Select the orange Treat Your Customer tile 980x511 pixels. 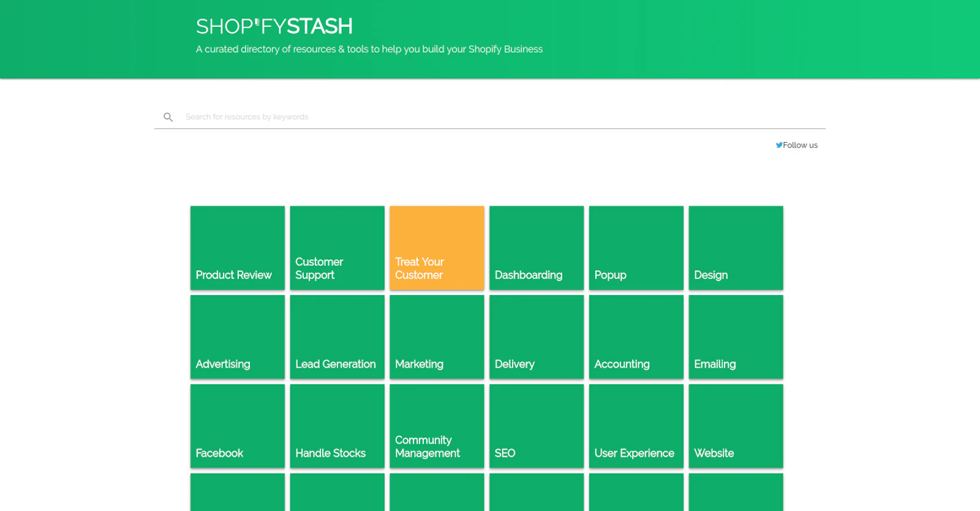(437, 248)
